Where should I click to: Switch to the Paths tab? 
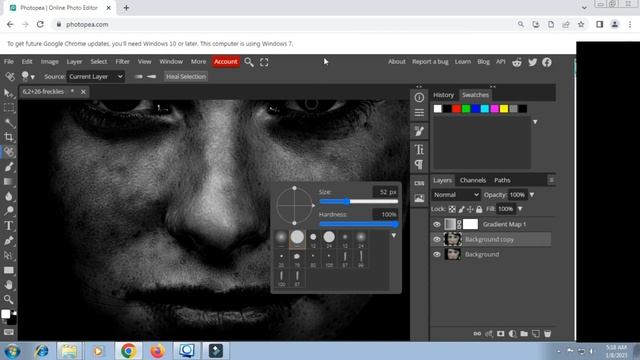pos(502,180)
